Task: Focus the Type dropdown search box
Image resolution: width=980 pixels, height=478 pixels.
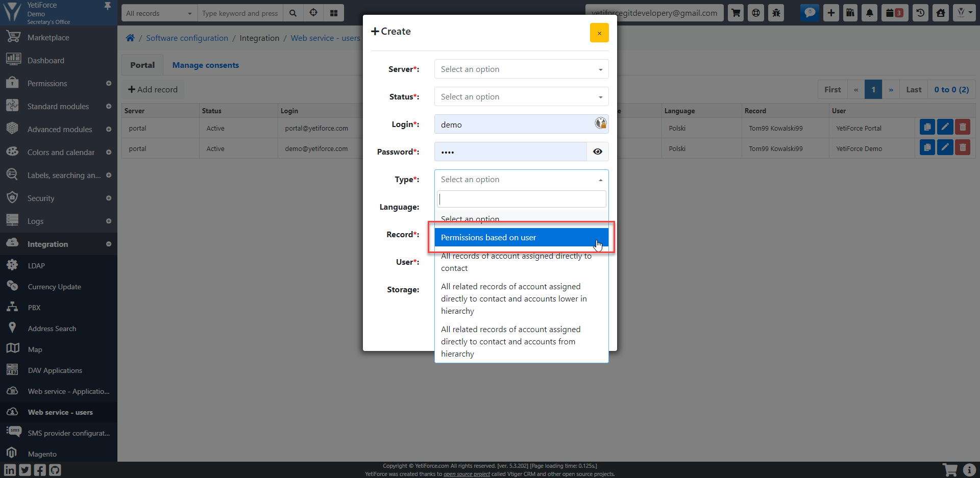Action: (x=521, y=199)
